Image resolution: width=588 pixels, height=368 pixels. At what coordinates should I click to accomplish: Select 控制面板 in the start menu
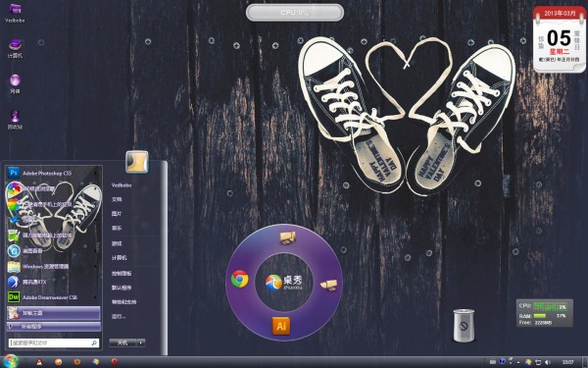pos(122,274)
